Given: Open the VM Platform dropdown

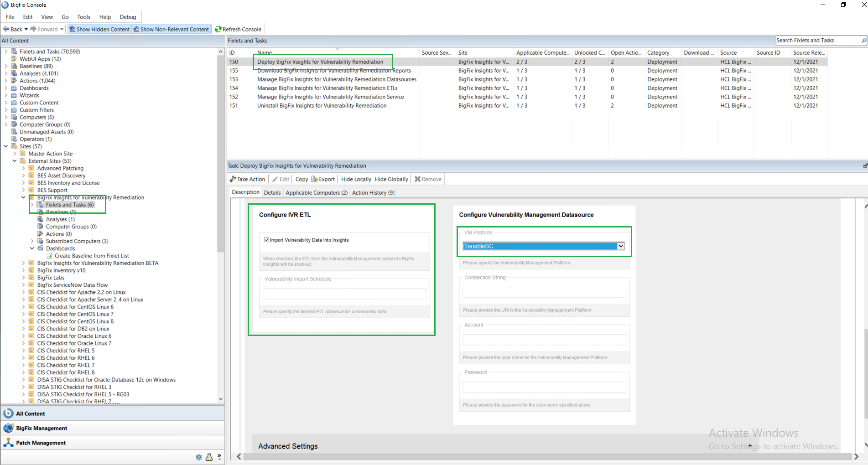Looking at the screenshot, I should [620, 246].
